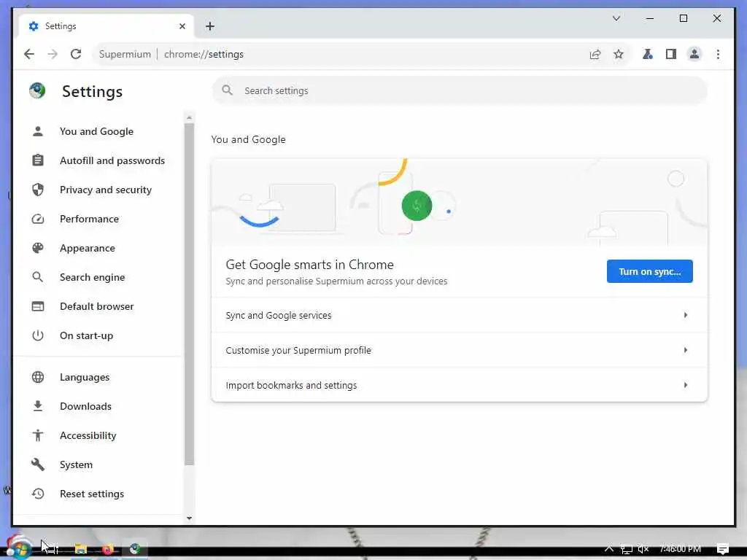Image resolution: width=747 pixels, height=560 pixels.
Task: Open the three-dot browser menu
Action: point(718,54)
